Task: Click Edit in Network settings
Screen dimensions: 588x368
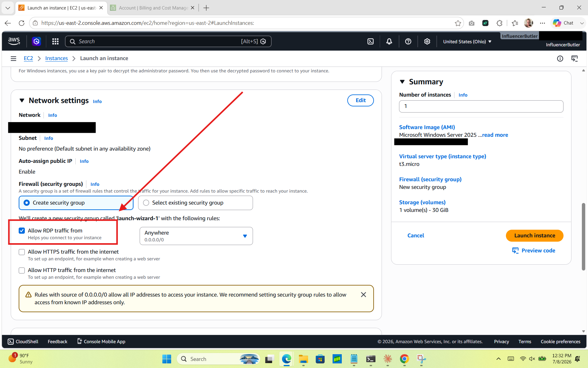Action: click(360, 100)
